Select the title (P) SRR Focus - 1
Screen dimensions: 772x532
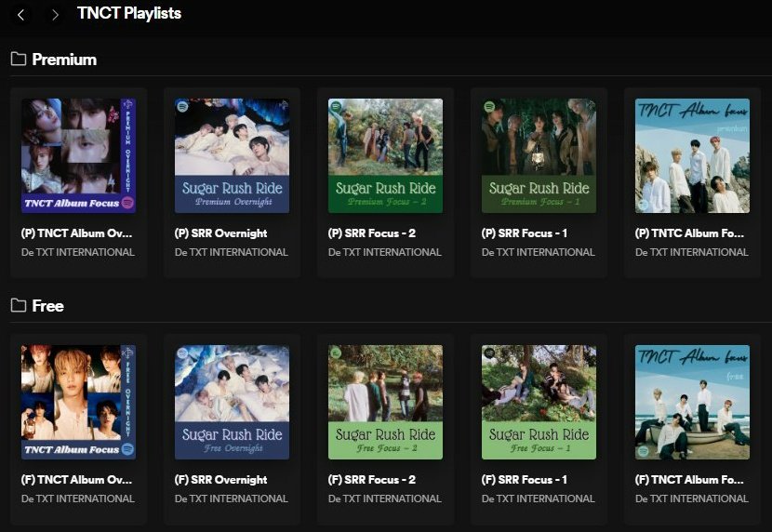click(x=525, y=233)
